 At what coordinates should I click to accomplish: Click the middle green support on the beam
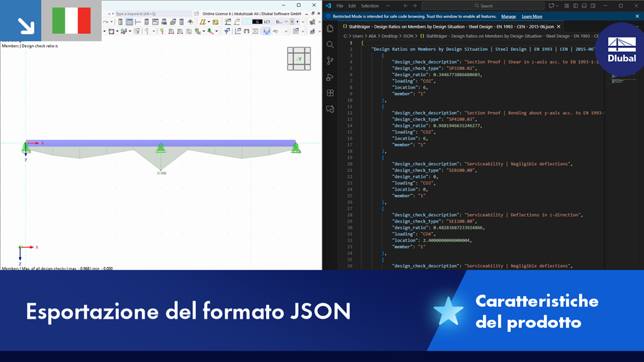coord(160,148)
